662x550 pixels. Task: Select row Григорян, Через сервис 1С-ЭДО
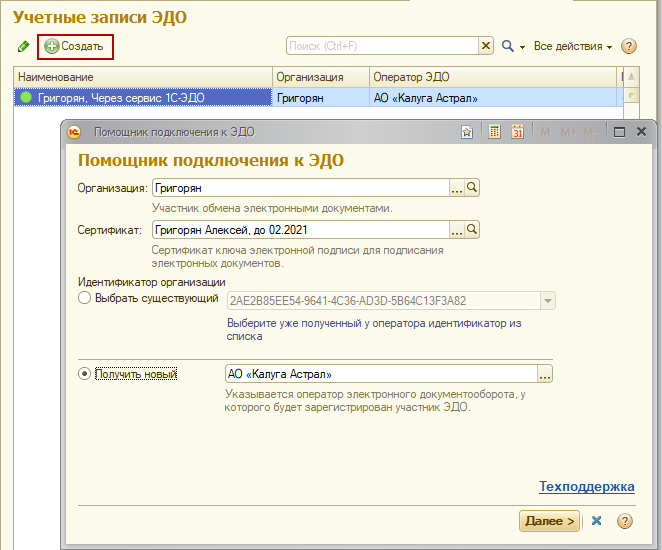point(143,98)
